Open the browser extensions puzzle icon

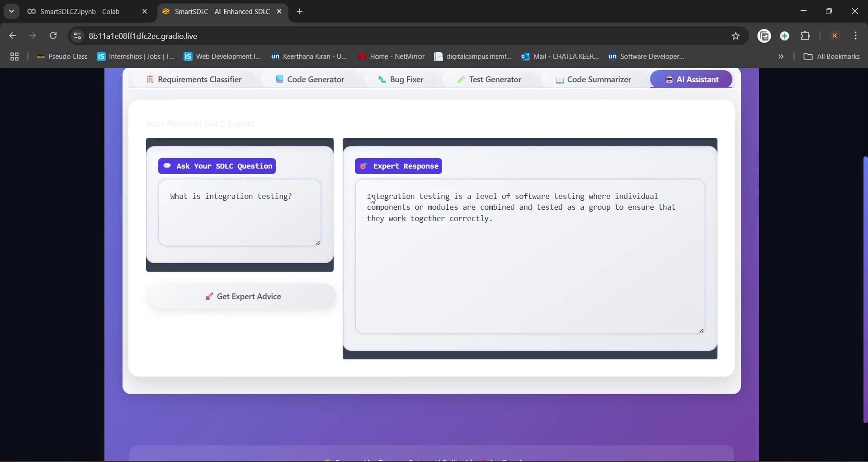pyautogui.click(x=806, y=36)
